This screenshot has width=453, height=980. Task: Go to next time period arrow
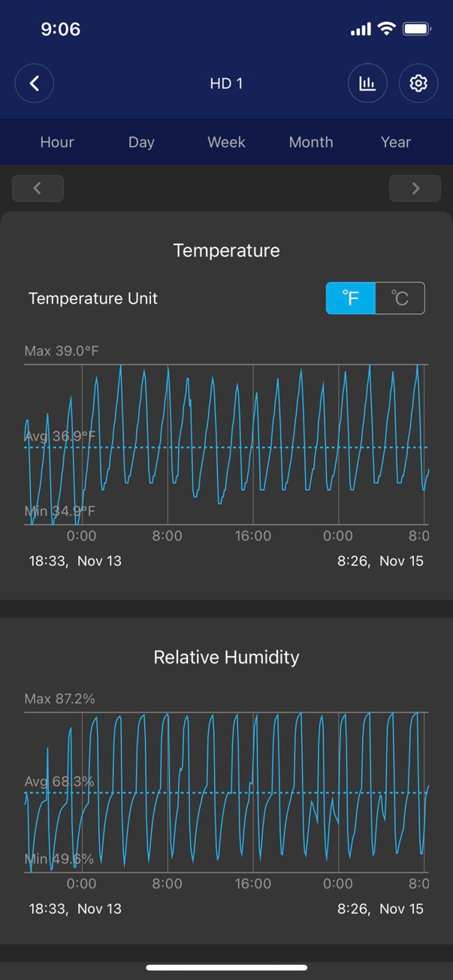click(415, 189)
